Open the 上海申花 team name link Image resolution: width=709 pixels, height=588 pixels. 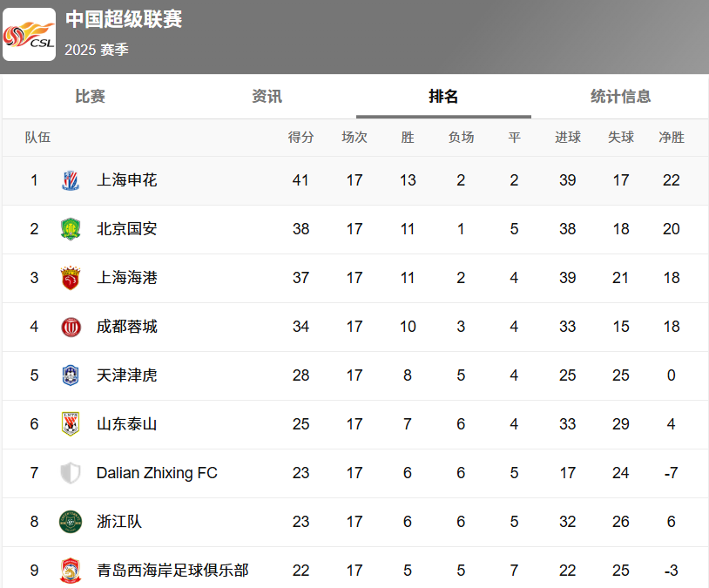[x=127, y=180]
